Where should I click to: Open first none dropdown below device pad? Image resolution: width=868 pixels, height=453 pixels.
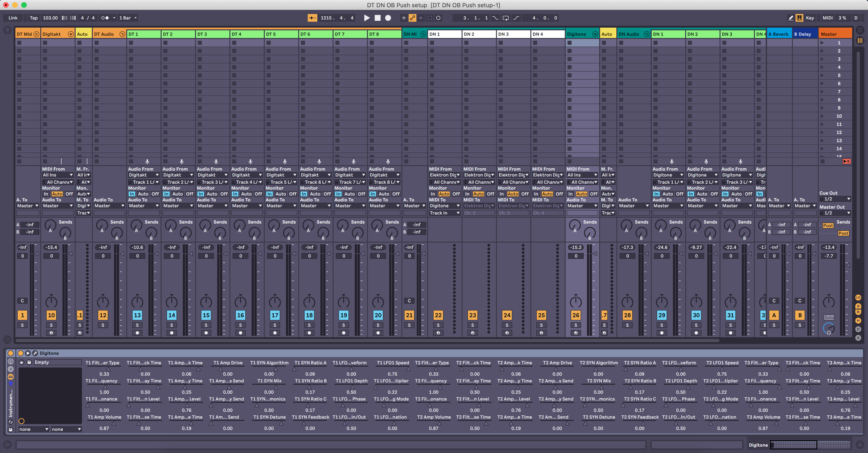(x=34, y=429)
